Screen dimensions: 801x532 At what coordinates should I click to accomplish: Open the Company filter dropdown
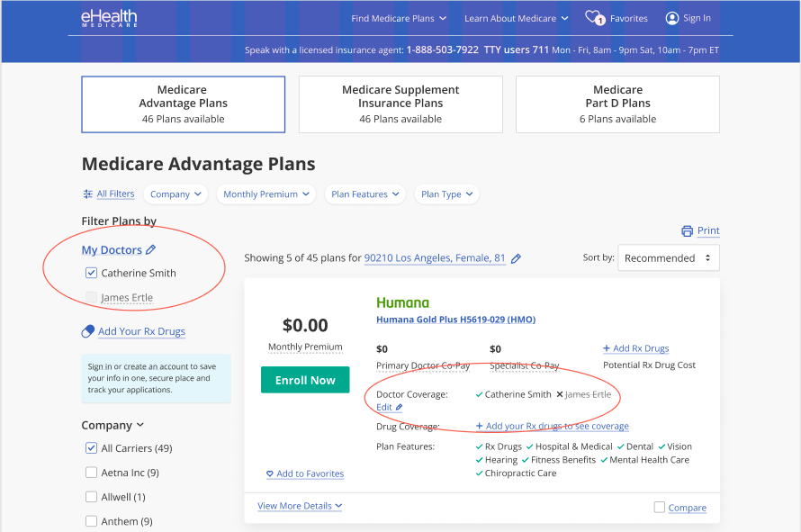point(175,194)
